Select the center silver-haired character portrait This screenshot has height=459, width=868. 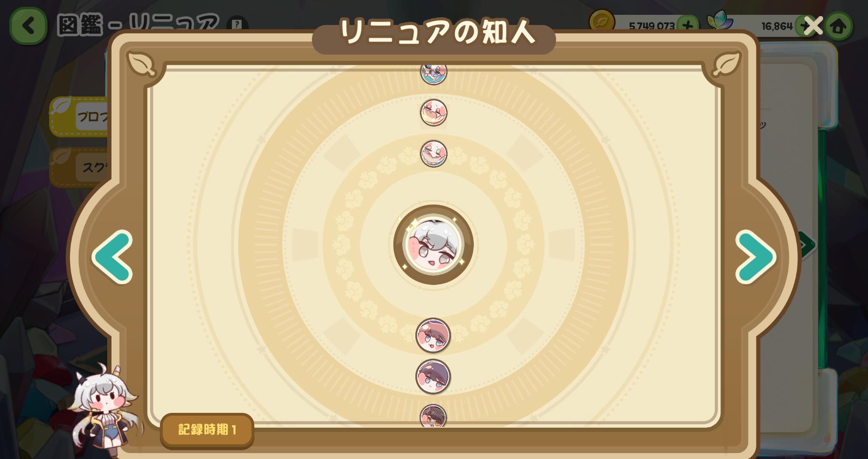[433, 245]
